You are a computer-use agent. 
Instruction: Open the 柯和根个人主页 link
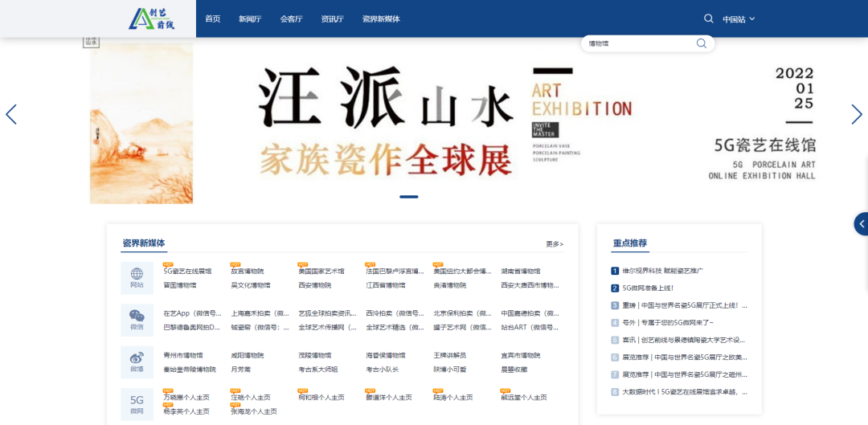click(x=321, y=398)
